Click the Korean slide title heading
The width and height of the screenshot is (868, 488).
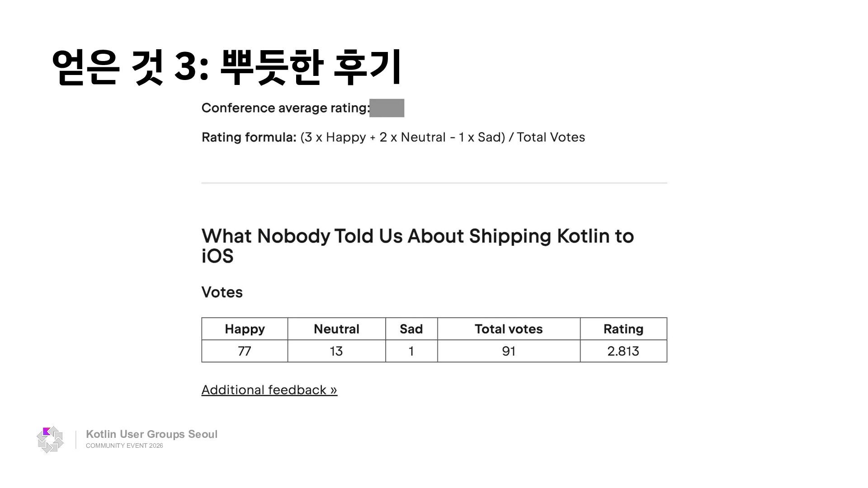pos(227,67)
